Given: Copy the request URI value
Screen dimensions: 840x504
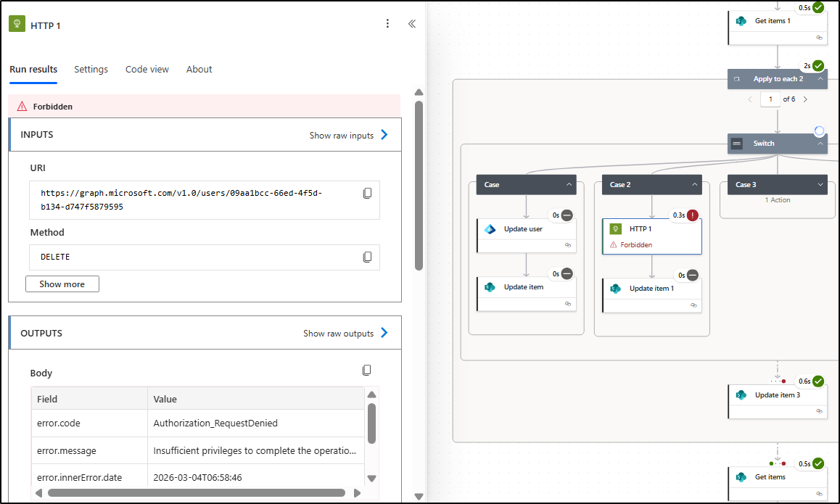Looking at the screenshot, I should click(x=368, y=193).
